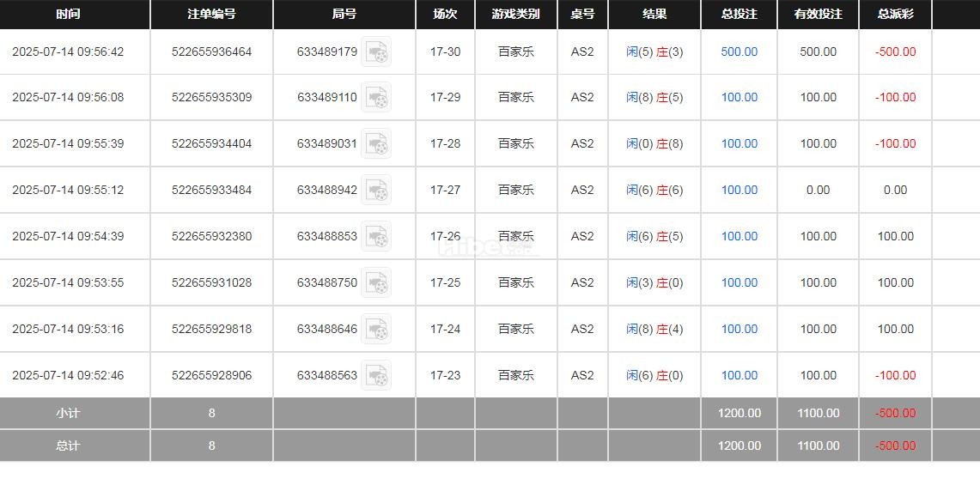Click blue 100.00 bet for session 17-23
980x491 pixels.
click(739, 375)
